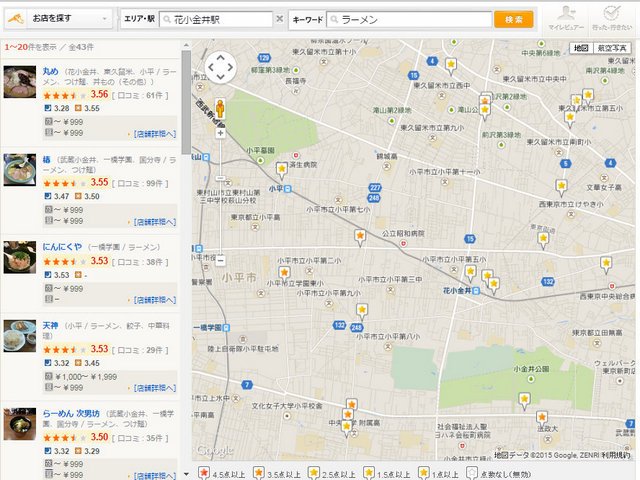This screenshot has width=640, height=480.
Task: Open the マイレビュアー icon
Action: pyautogui.click(x=566, y=18)
